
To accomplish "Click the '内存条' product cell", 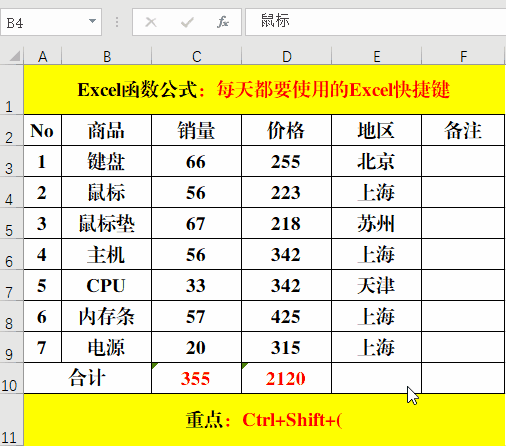I will [x=107, y=316].
